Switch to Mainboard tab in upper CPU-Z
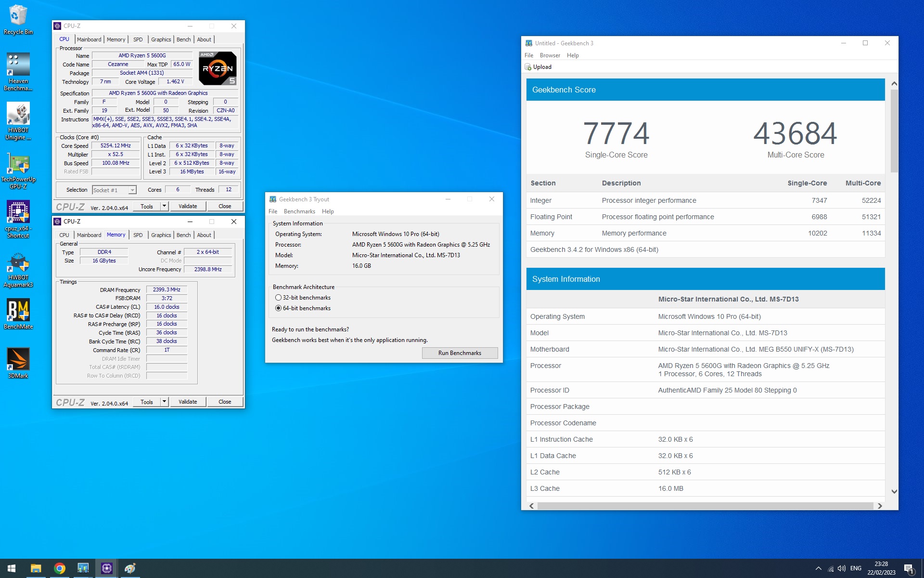 point(89,39)
